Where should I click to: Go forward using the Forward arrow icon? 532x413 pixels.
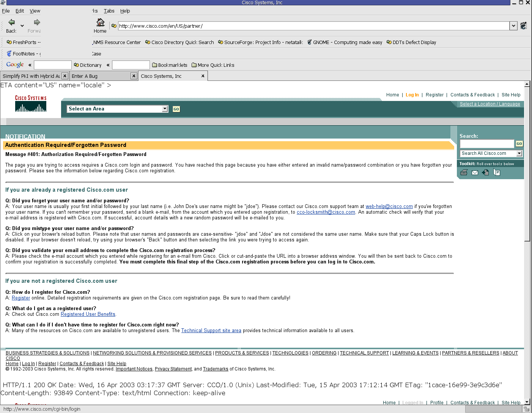37,22
